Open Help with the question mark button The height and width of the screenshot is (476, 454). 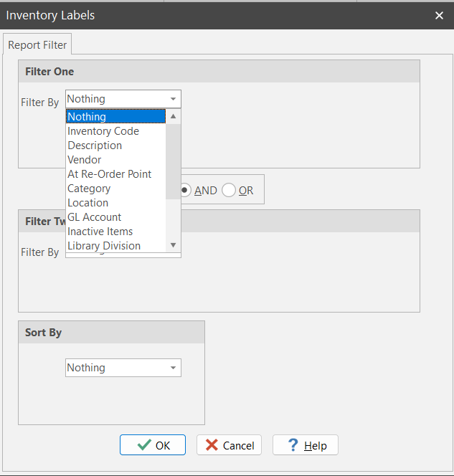pos(305,445)
